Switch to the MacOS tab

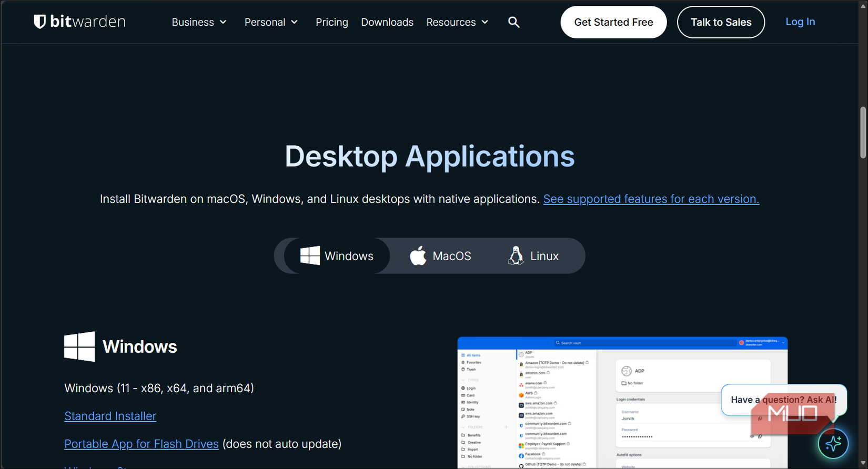pos(441,256)
